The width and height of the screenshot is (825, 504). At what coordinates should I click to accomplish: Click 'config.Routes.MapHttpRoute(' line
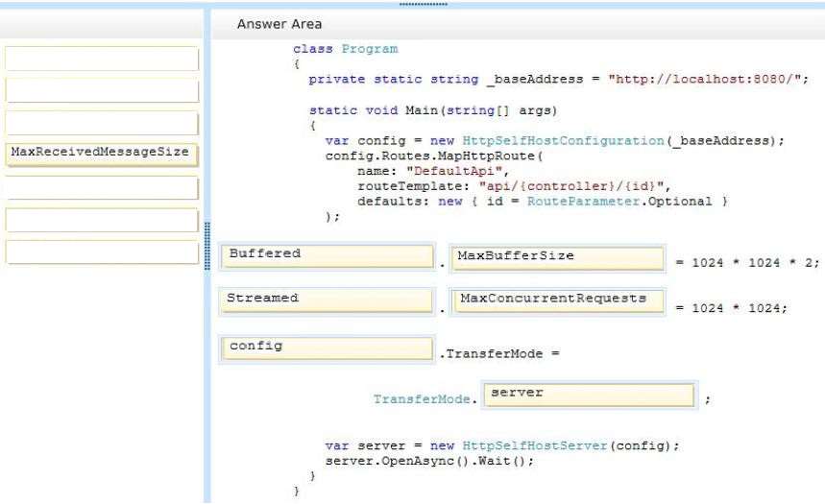pos(434,156)
